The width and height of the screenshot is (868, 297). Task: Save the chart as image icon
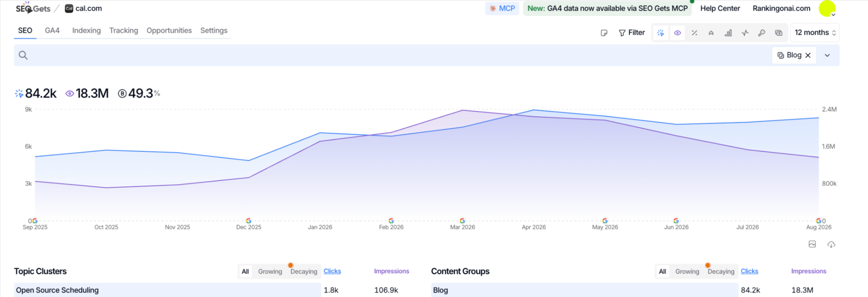point(812,245)
